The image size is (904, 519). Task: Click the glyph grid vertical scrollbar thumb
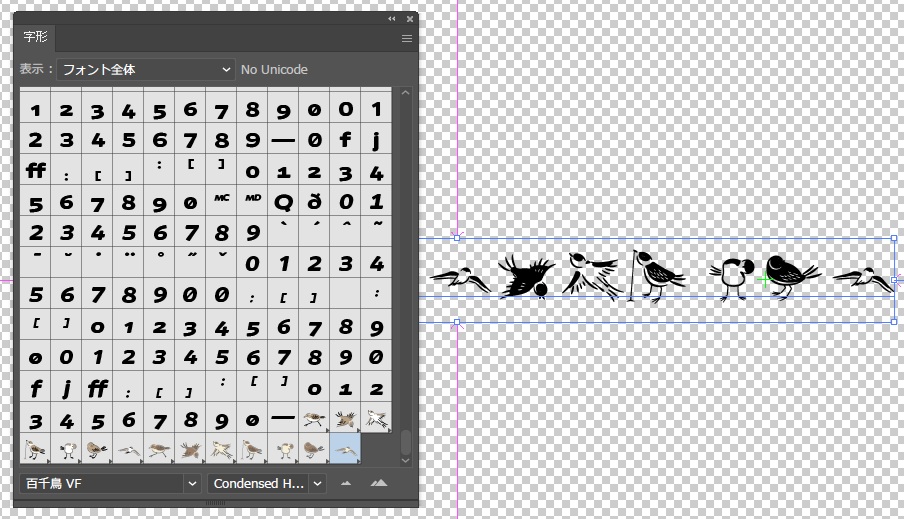(405, 441)
